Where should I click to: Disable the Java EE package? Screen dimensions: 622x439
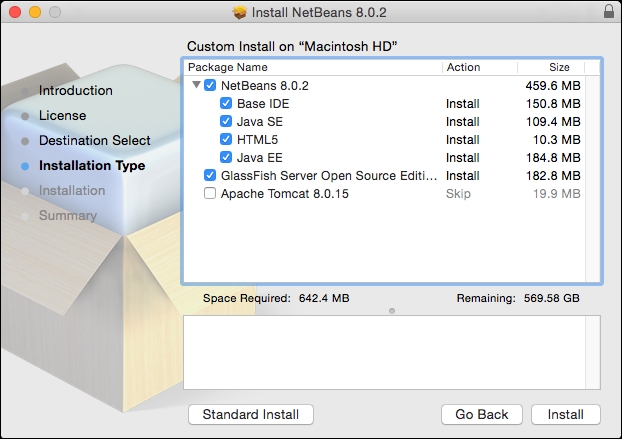[226, 157]
